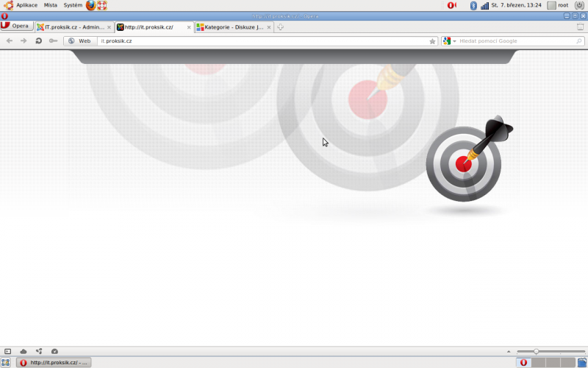Toggle Bluetooth icon in system tray
The height and width of the screenshot is (368, 588).
473,5
